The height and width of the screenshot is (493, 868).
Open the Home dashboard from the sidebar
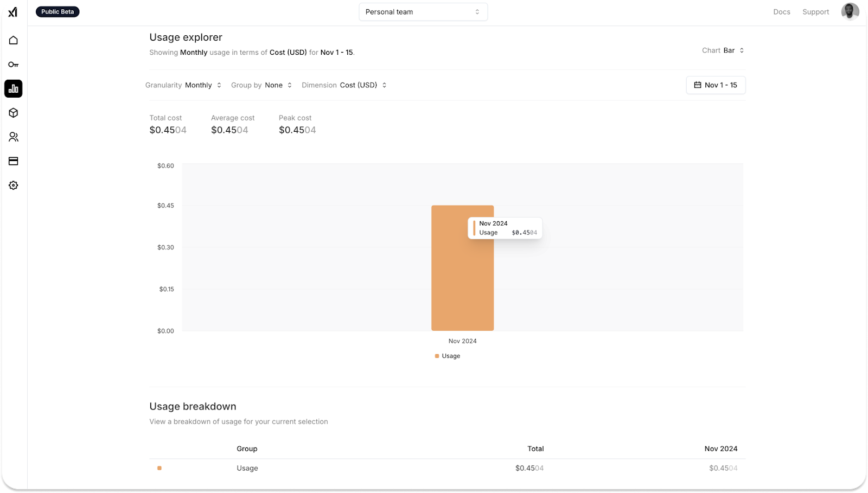point(13,40)
